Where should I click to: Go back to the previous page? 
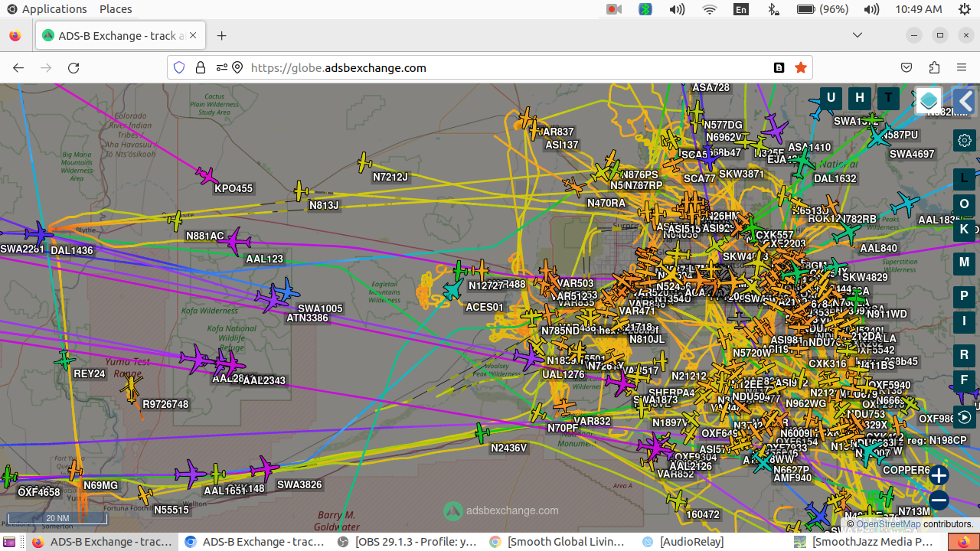[x=18, y=67]
